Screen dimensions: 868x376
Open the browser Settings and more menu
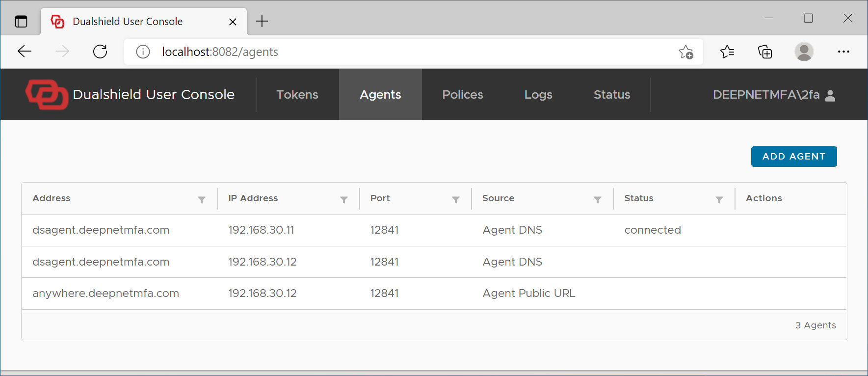[x=843, y=52]
